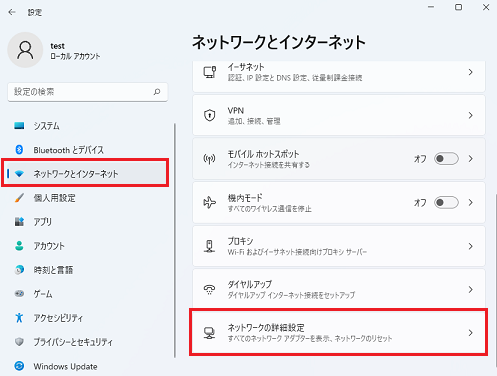Click the Windows Update sync icon
Image resolution: width=497 pixels, height=376 pixels.
click(x=19, y=366)
